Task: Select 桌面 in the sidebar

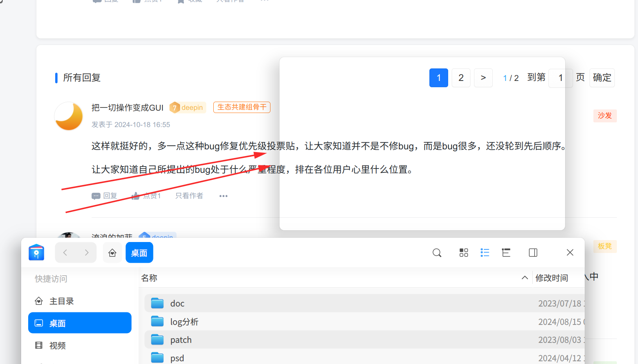Action: point(80,323)
